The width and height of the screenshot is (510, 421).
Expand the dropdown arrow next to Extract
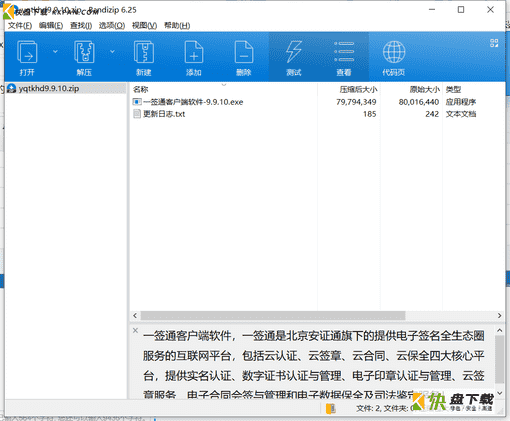click(x=112, y=51)
